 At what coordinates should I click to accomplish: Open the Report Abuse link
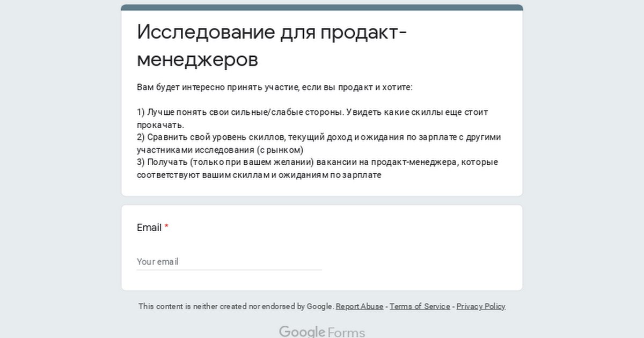tap(360, 306)
